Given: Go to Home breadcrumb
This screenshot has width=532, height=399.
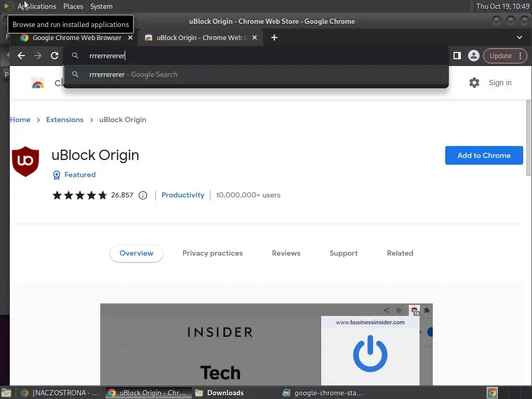Looking at the screenshot, I should (20, 119).
